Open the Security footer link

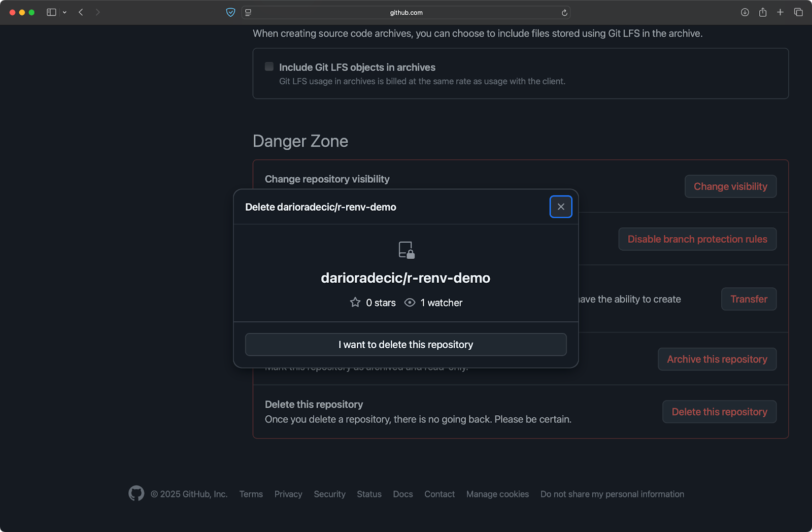click(329, 494)
